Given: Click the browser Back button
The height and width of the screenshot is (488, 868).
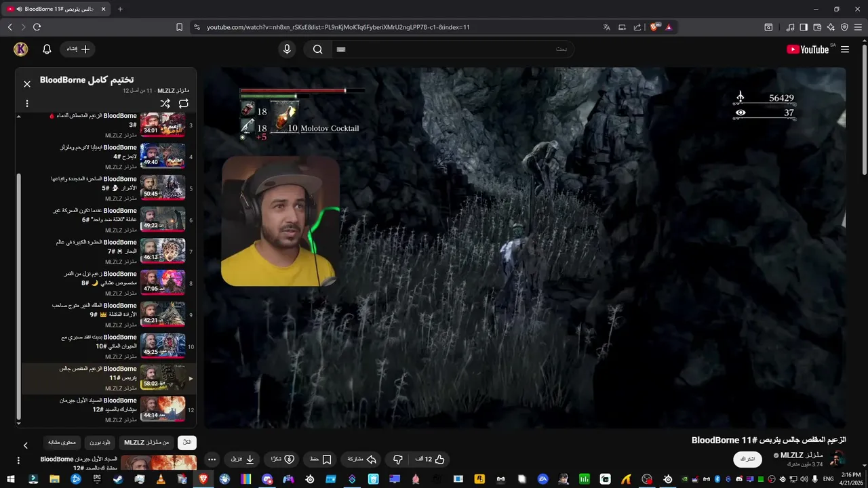Looking at the screenshot, I should tap(10, 27).
